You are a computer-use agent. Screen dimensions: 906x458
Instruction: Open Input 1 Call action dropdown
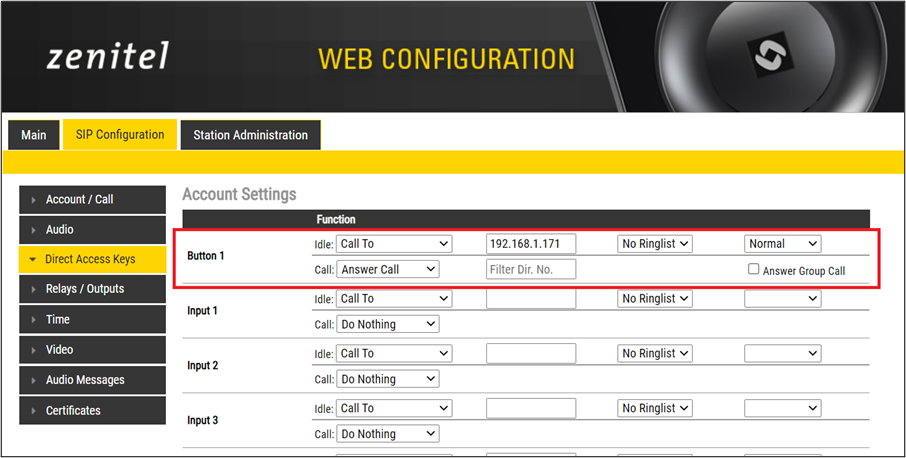pos(388,324)
